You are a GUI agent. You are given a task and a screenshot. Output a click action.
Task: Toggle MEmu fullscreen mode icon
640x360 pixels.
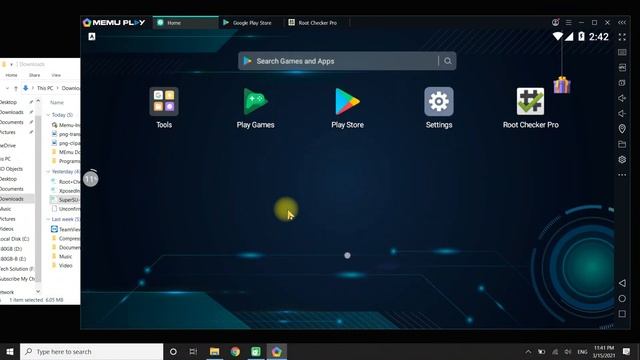pyautogui.click(x=622, y=37)
